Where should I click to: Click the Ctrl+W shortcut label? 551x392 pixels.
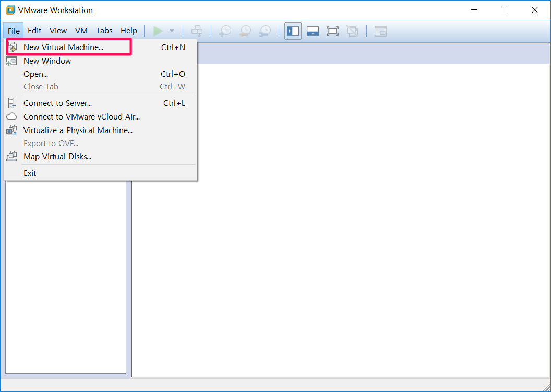173,87
